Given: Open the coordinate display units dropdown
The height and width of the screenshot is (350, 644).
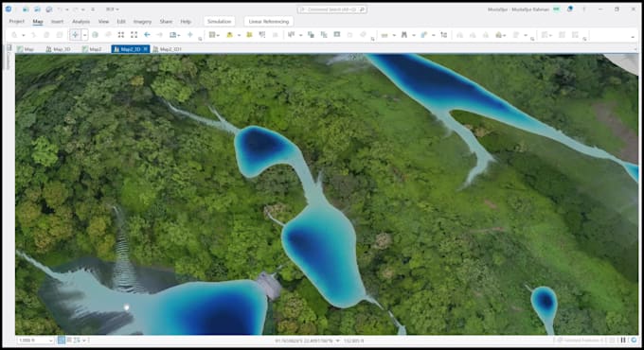Looking at the screenshot, I should [337, 341].
